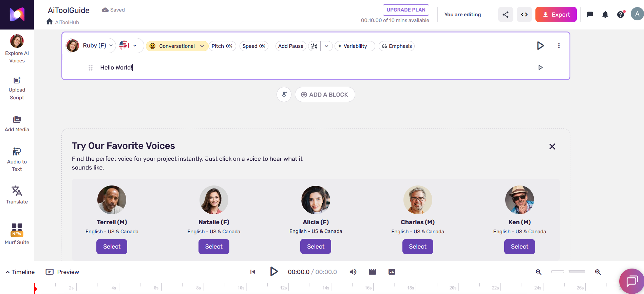Select the Natalie (F) voice
The width and height of the screenshot is (644, 294).
click(214, 247)
